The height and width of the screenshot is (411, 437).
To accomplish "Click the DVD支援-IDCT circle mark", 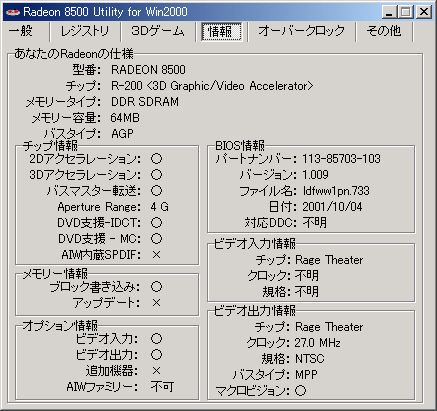I will [x=156, y=223].
